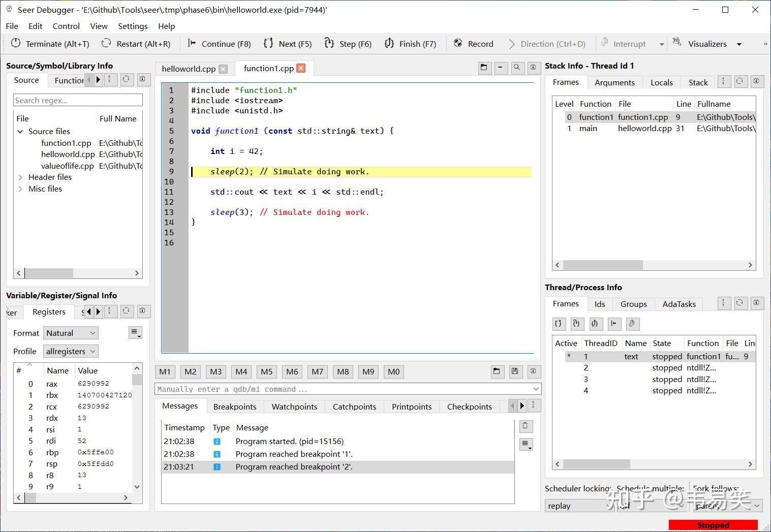Open the register options menu icon
Screen dimensions: 771x532
tap(135, 333)
